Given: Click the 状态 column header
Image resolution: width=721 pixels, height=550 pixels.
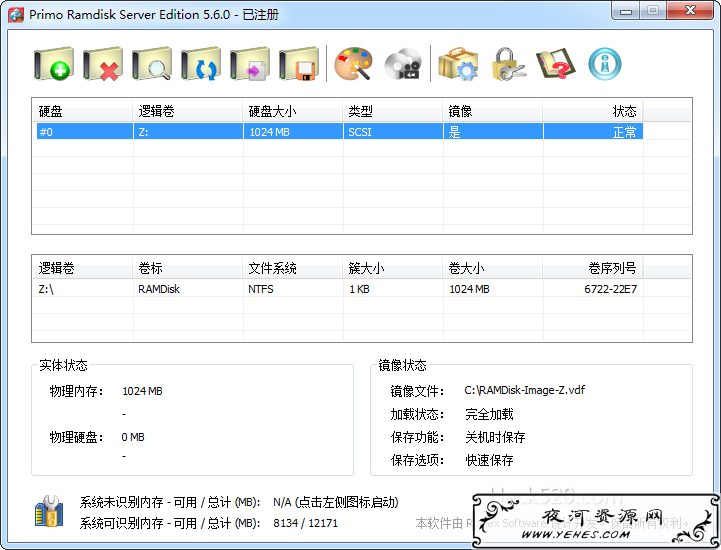Looking at the screenshot, I should [x=593, y=111].
